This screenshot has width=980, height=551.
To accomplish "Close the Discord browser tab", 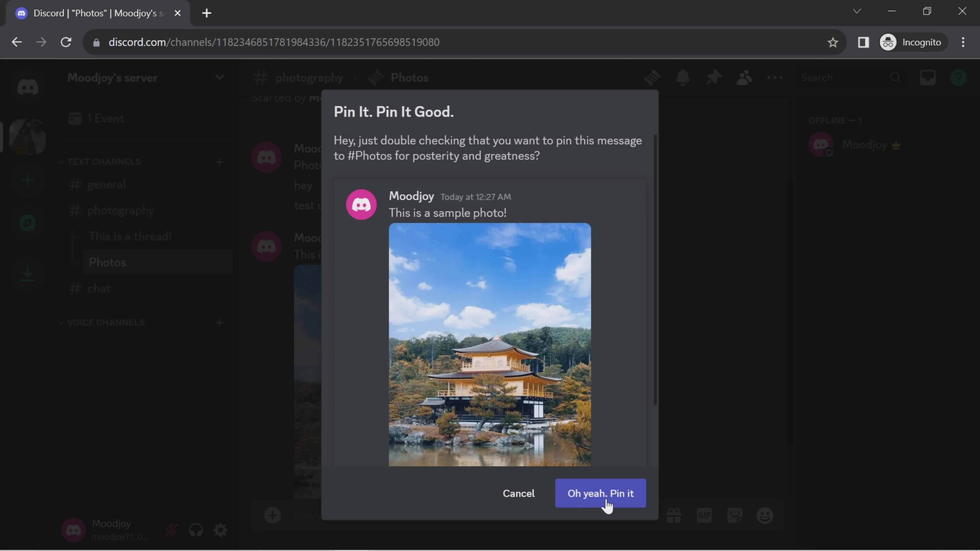I will (177, 13).
